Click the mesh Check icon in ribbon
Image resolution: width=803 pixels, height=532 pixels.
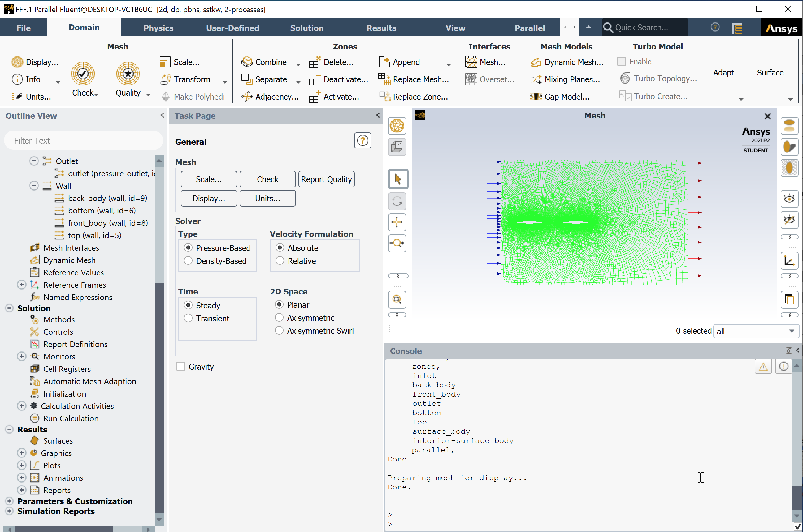pyautogui.click(x=83, y=74)
